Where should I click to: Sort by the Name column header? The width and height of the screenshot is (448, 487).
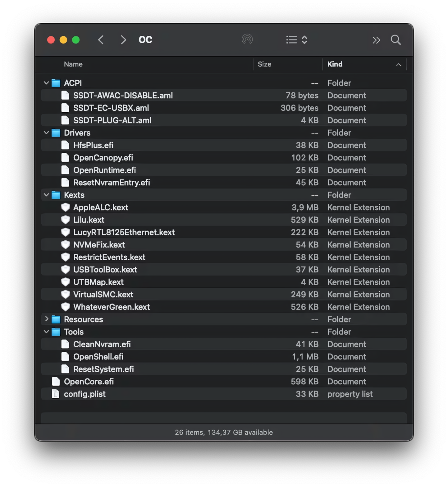click(73, 64)
